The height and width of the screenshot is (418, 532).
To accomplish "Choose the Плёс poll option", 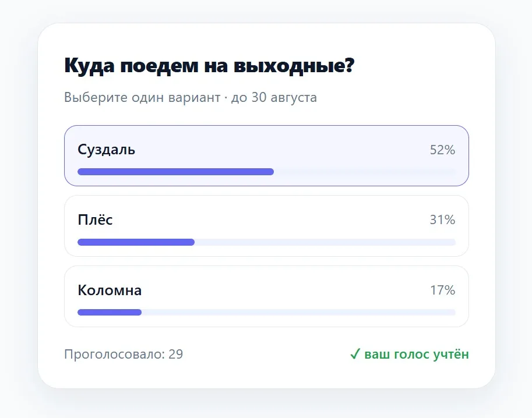I will 266,226.
